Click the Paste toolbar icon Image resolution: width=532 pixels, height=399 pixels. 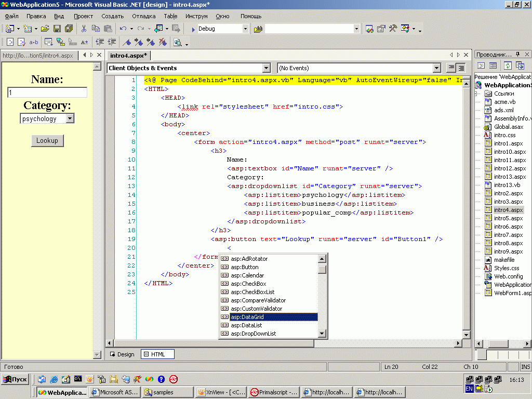(x=108, y=29)
